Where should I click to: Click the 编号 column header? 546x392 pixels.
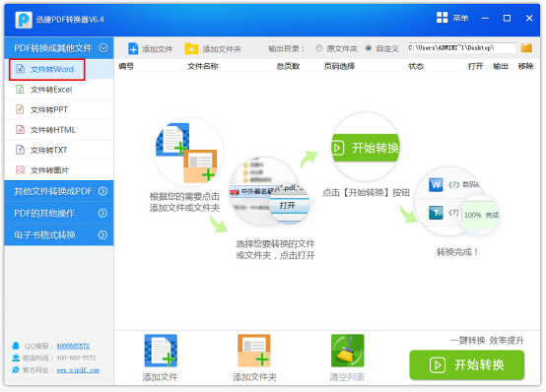(x=126, y=66)
